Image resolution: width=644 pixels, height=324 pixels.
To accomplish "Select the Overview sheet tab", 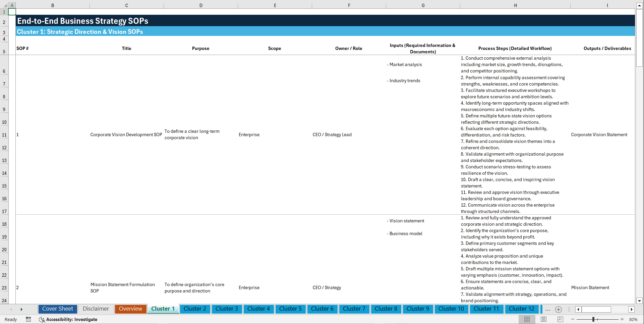I will [x=130, y=309].
